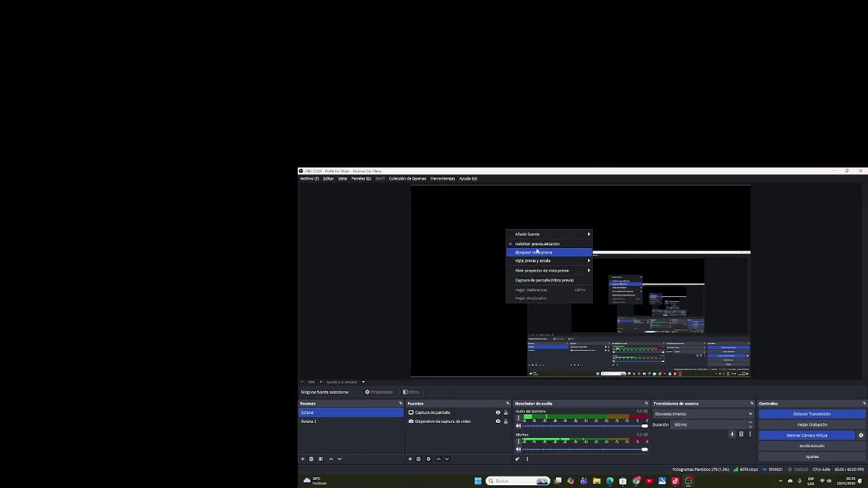Open the Paneles menu
This screenshot has width=868, height=488.
pos(361,178)
